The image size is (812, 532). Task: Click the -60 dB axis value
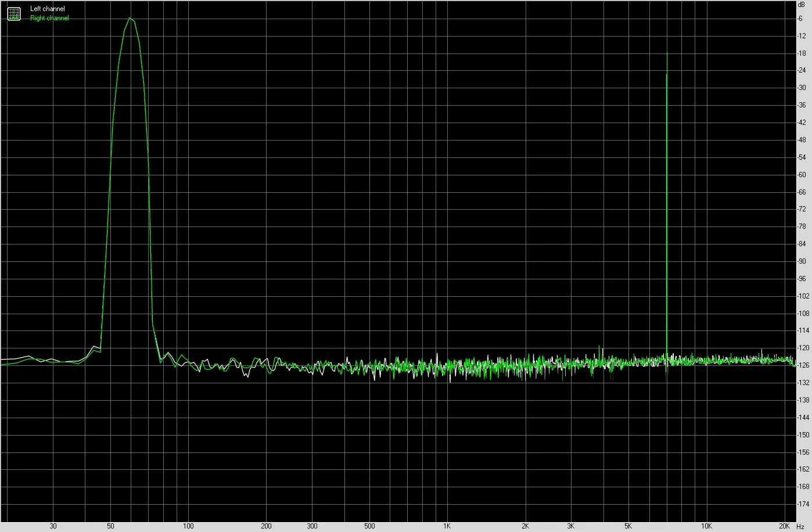(x=802, y=175)
